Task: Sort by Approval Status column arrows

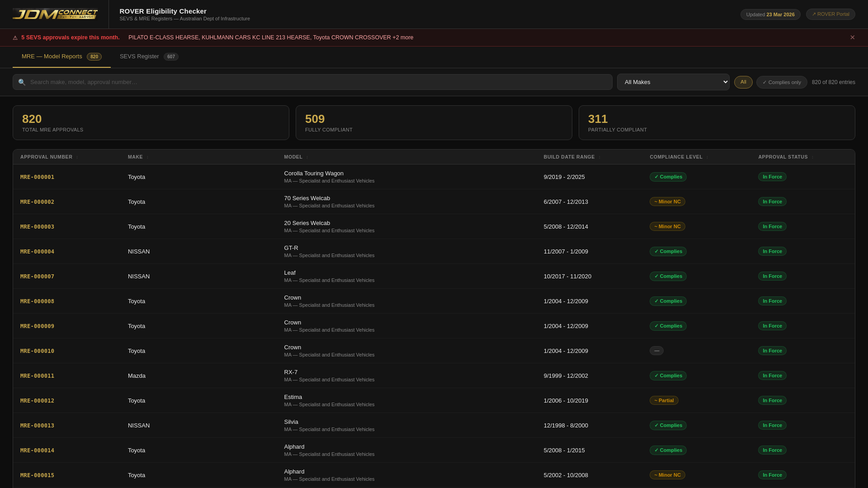Action: [812, 157]
